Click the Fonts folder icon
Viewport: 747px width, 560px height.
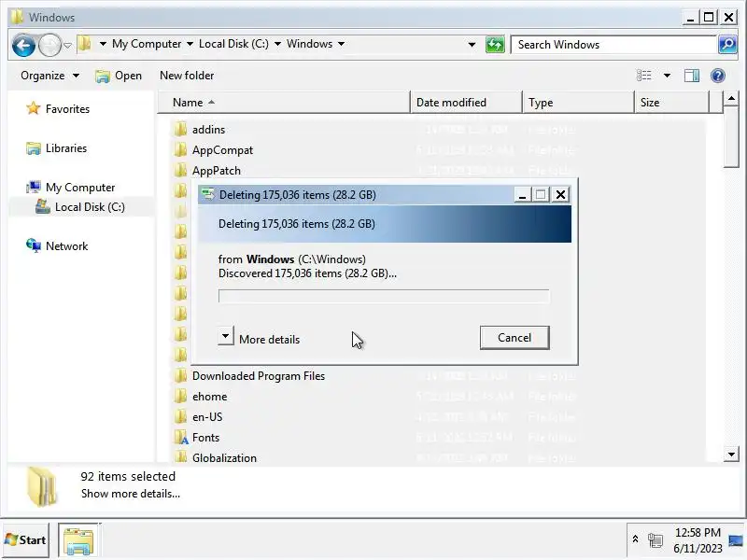181,437
